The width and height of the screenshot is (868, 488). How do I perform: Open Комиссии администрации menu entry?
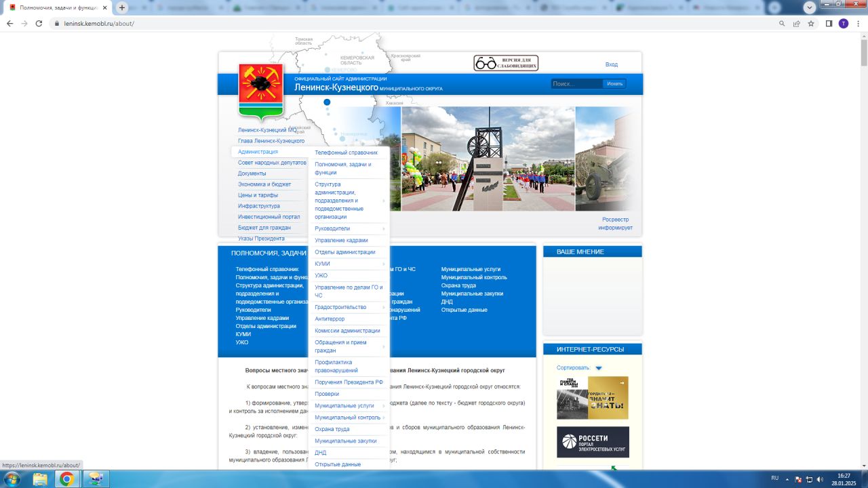point(347,331)
